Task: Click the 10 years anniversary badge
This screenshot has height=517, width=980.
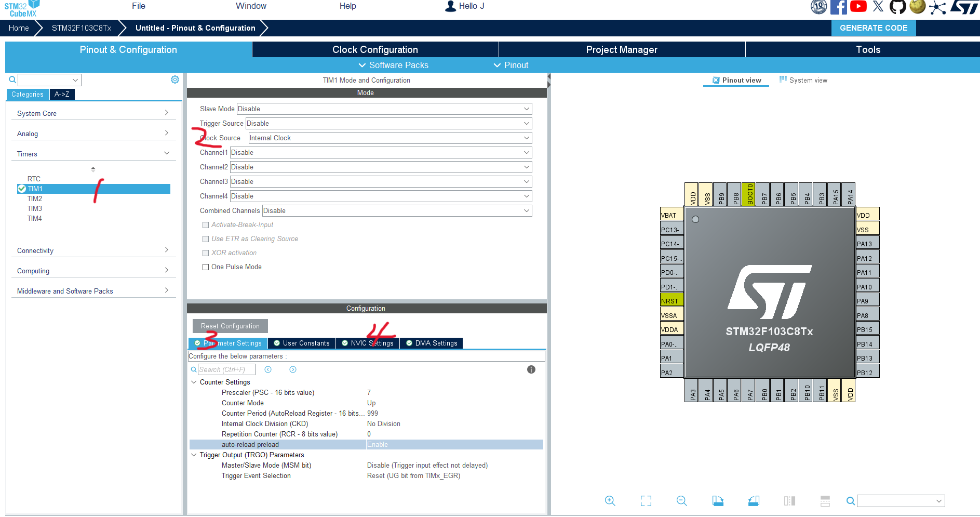Action: pos(819,7)
